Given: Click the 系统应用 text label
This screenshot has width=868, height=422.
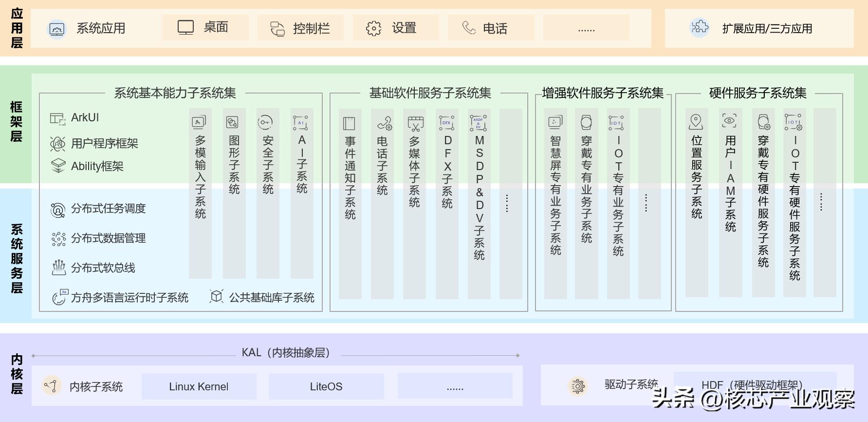Looking at the screenshot, I should coord(101,28).
